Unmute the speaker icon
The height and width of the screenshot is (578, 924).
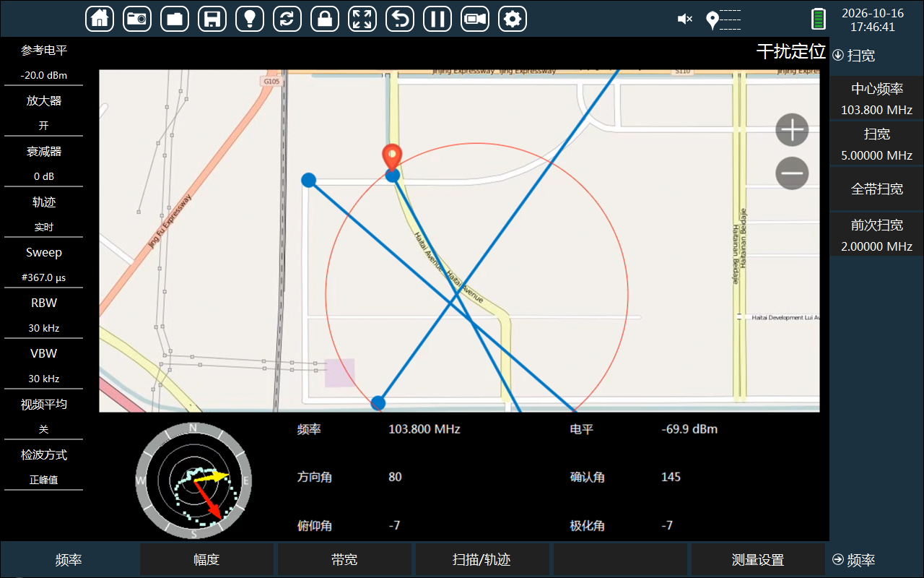click(x=685, y=20)
